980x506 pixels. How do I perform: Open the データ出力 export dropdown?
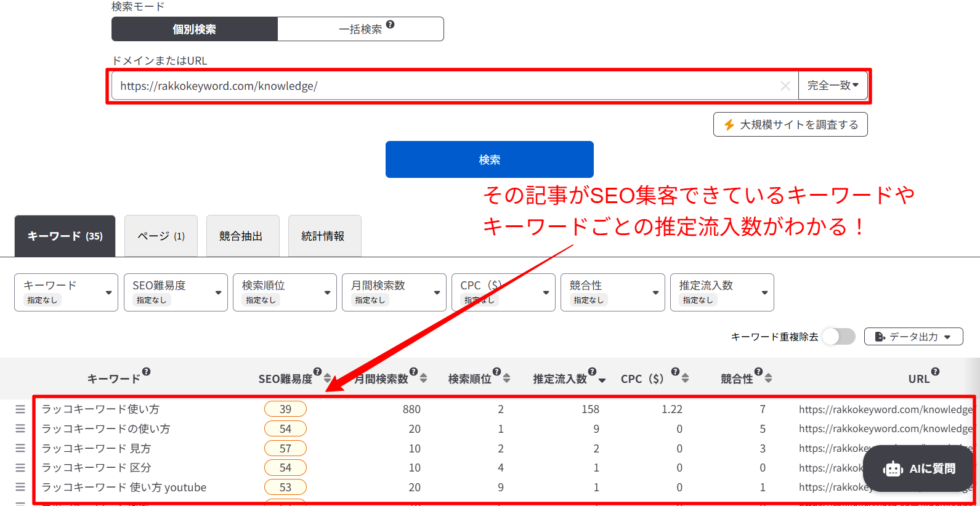pyautogui.click(x=913, y=337)
